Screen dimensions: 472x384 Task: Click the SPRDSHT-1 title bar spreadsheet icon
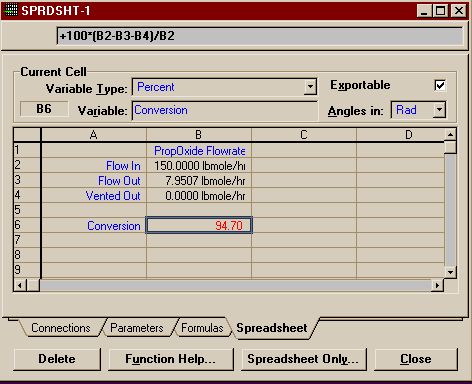[10, 10]
